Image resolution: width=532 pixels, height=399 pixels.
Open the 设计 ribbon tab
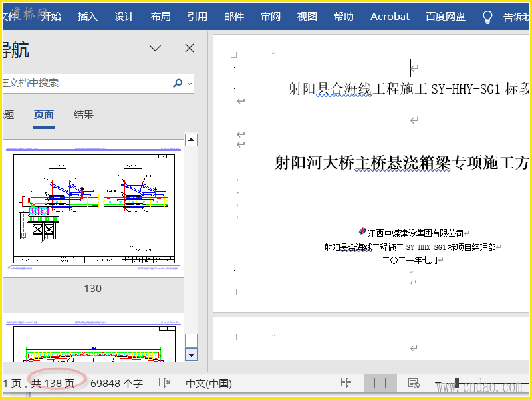coord(124,16)
